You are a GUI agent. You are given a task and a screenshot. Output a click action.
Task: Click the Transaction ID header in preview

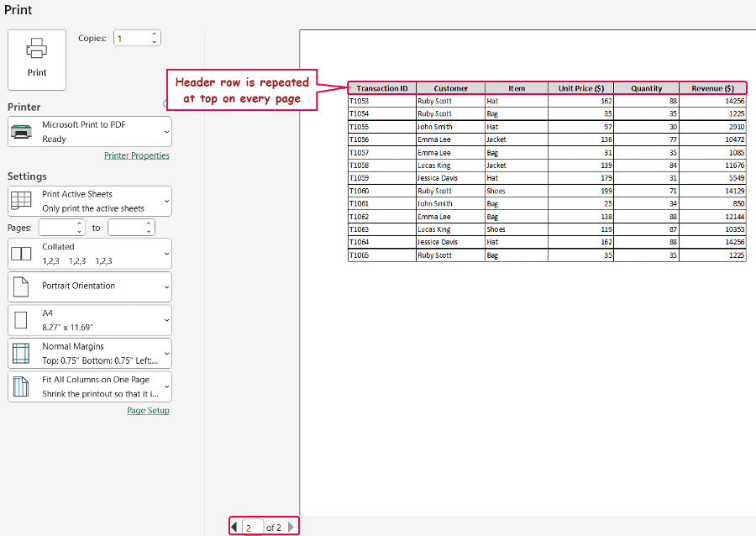[x=382, y=88]
